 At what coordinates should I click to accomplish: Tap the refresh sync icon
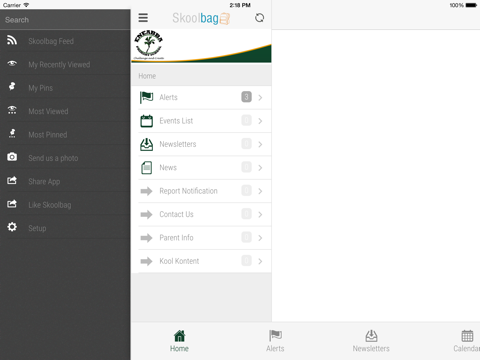pyautogui.click(x=259, y=18)
